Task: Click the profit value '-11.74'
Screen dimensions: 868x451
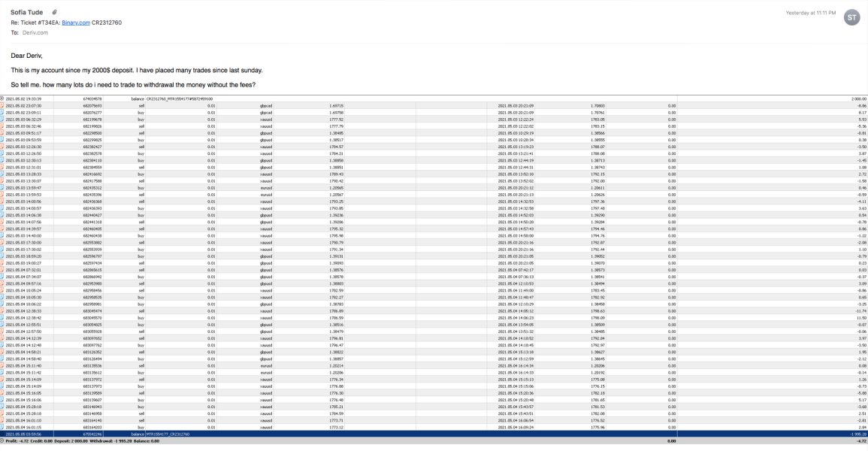Action: [x=861, y=311]
